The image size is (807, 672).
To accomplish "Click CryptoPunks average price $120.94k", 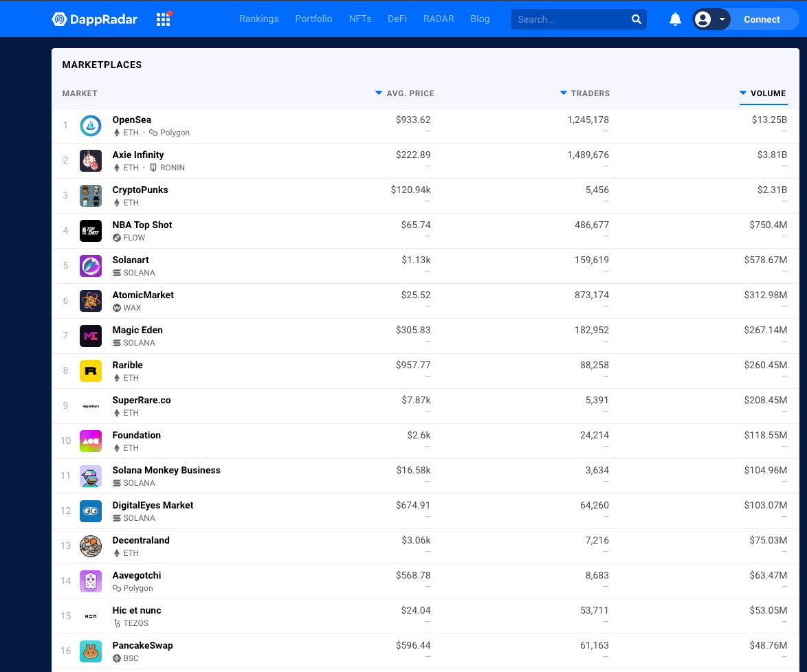I will [410, 190].
